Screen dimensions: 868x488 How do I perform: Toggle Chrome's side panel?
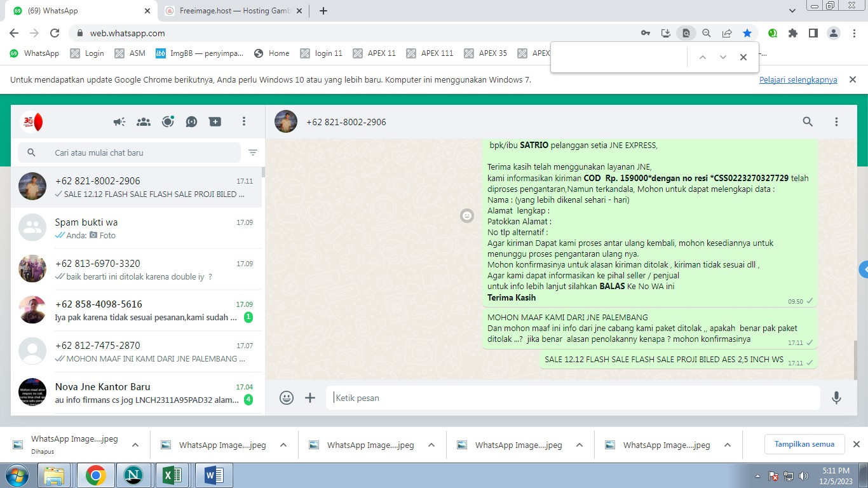pyautogui.click(x=813, y=33)
